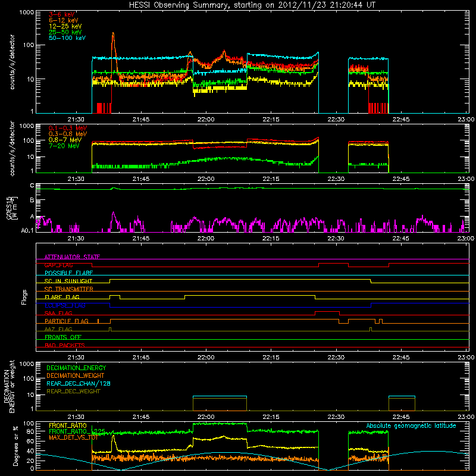Click the DECIMATION_ENERGY legend label

[76, 368]
